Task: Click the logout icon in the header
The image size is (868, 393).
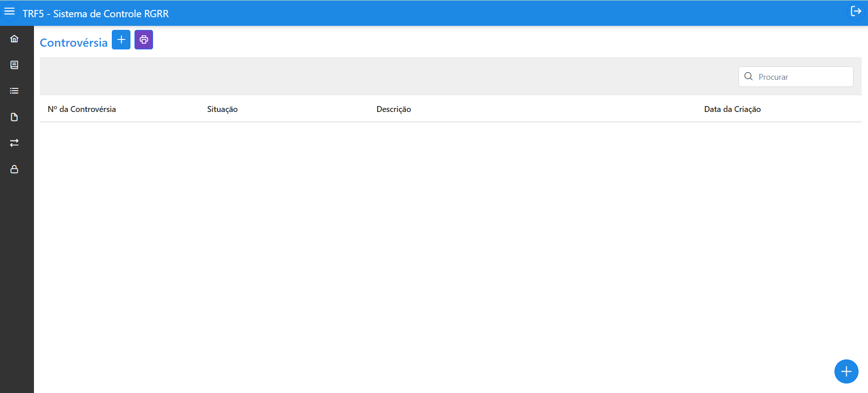Action: tap(856, 11)
